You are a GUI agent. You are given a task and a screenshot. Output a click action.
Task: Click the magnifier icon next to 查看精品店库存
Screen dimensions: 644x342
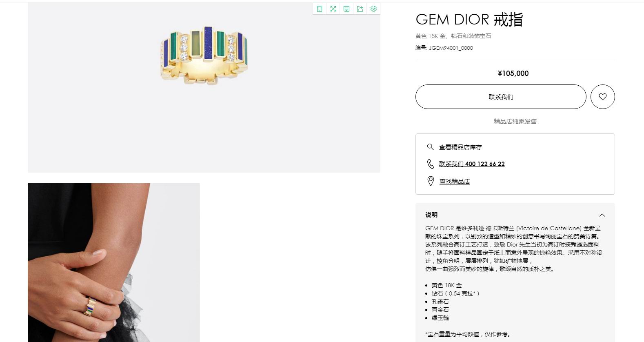[x=430, y=147]
